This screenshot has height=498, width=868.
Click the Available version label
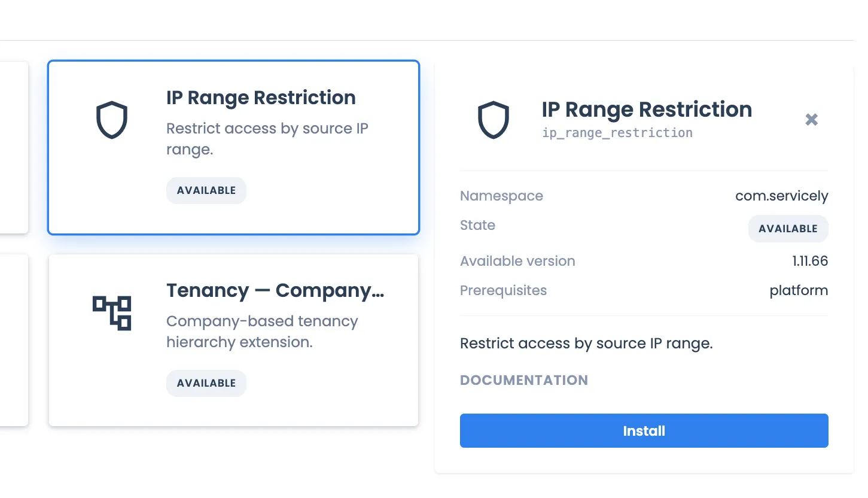(x=517, y=261)
